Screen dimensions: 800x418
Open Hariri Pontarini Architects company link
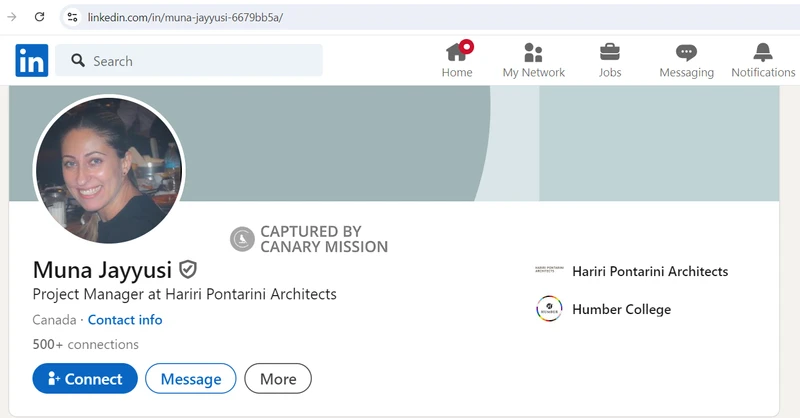click(650, 271)
